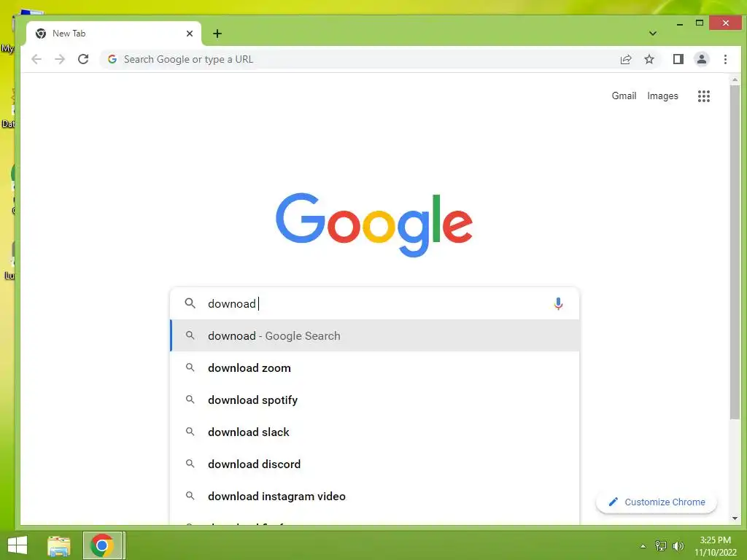This screenshot has width=747, height=560.
Task: Share this page via the share icon
Action: coord(625,59)
